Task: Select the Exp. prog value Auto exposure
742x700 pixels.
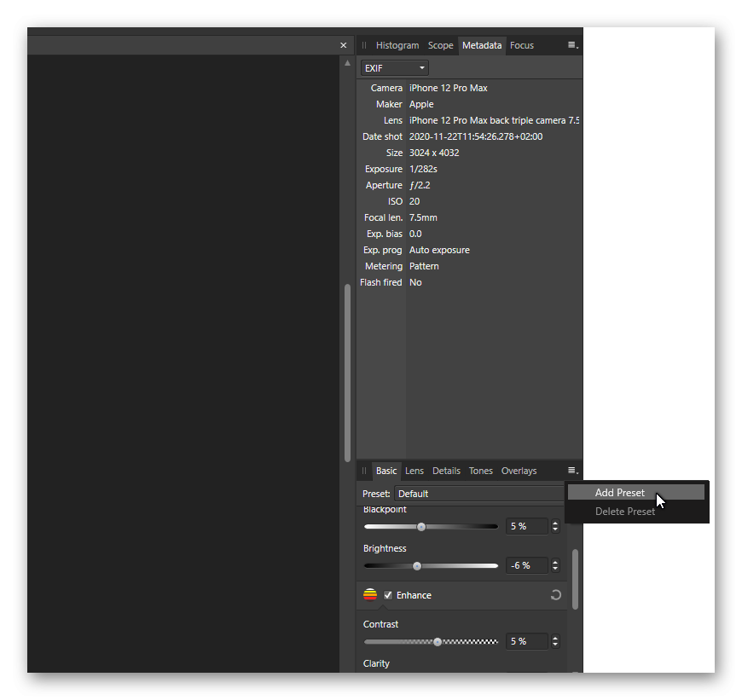Action: [x=439, y=250]
